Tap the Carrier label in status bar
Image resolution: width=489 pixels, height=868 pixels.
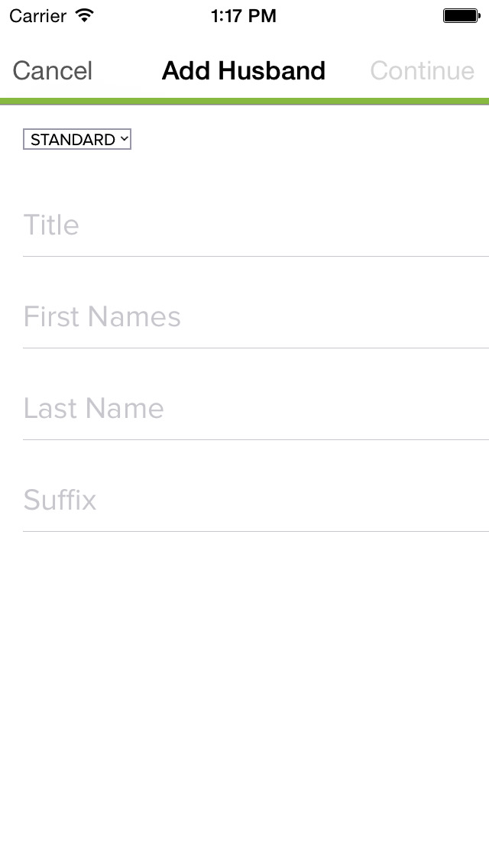[x=37, y=16]
